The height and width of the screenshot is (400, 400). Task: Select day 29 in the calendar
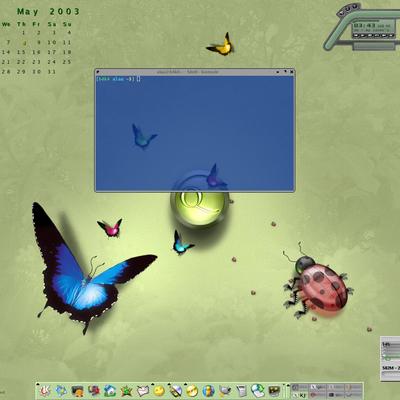pyautogui.click(x=21, y=72)
